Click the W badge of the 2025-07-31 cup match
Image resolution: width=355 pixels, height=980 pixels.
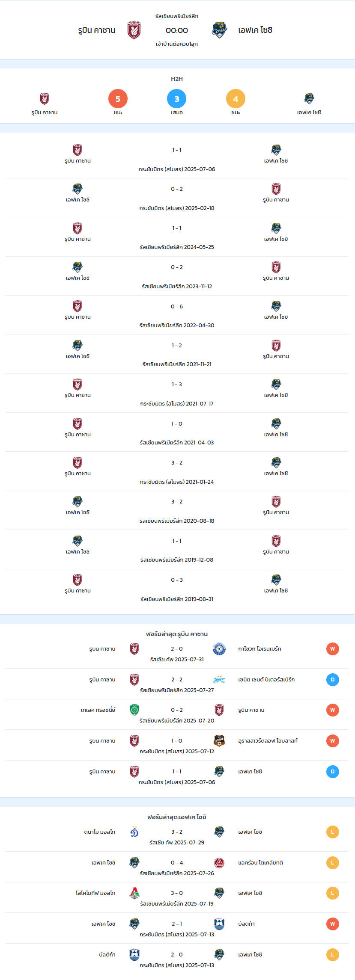pos(333,649)
